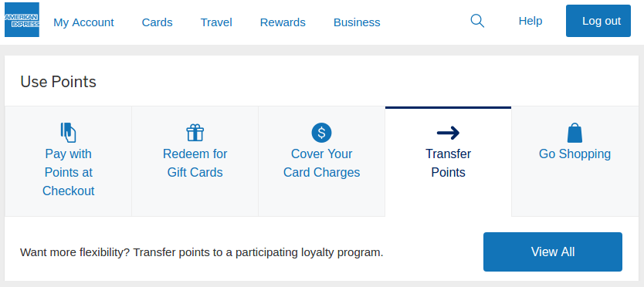Open the search magnifier icon

point(477,21)
